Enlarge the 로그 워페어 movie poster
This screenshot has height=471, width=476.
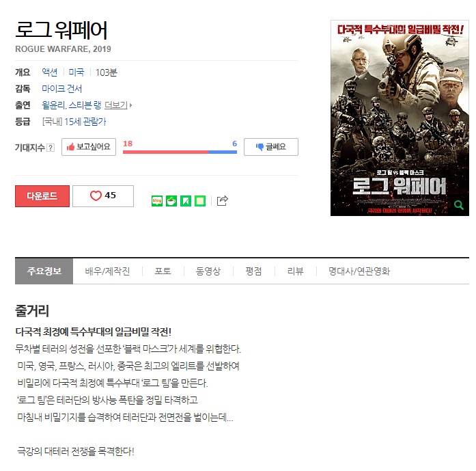point(400,118)
